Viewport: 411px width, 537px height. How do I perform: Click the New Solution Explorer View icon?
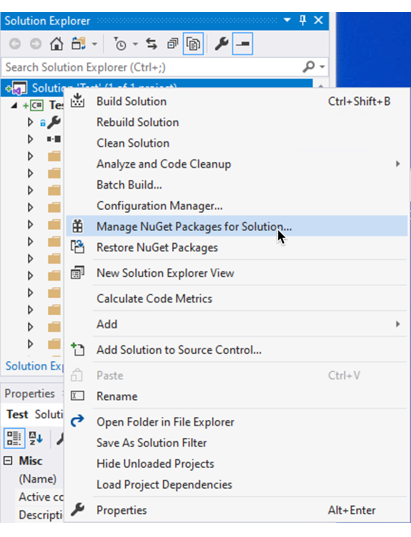point(77,273)
